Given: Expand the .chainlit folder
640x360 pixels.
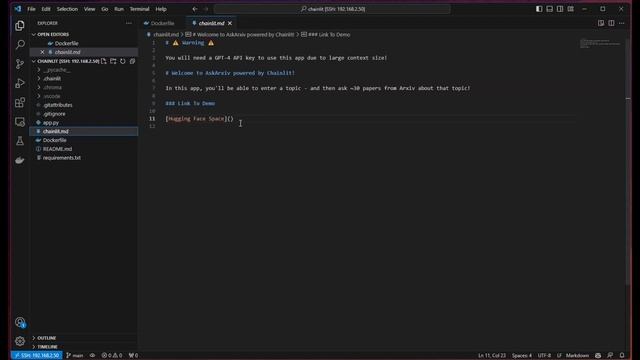Looking at the screenshot, I should click(52, 78).
